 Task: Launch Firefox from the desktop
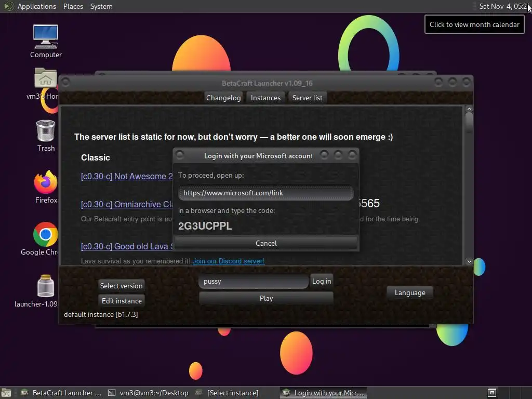46,187
